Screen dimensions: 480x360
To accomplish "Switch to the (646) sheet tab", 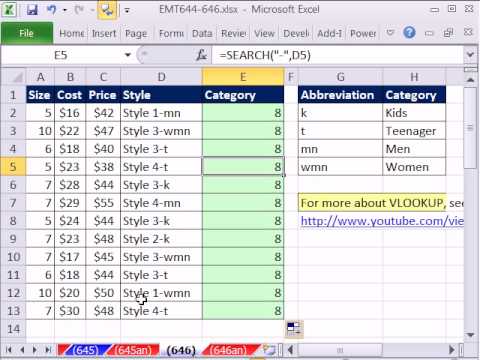I will click(181, 350).
